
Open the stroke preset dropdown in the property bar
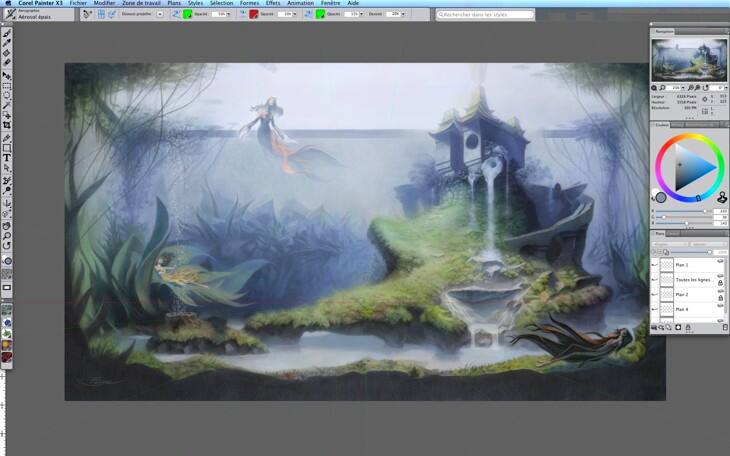160,15
